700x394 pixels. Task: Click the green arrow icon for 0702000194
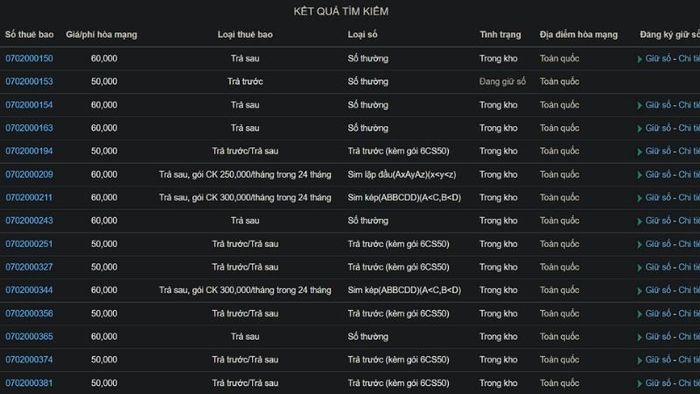pyautogui.click(x=640, y=152)
